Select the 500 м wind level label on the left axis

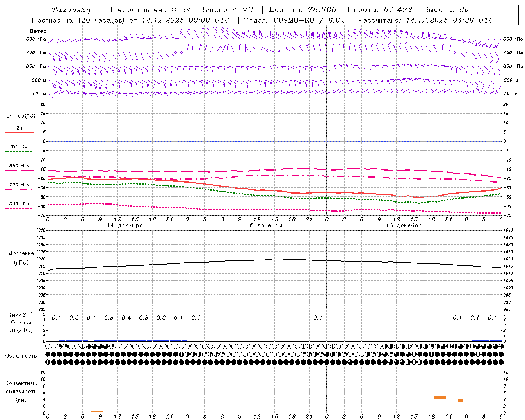(x=39, y=80)
